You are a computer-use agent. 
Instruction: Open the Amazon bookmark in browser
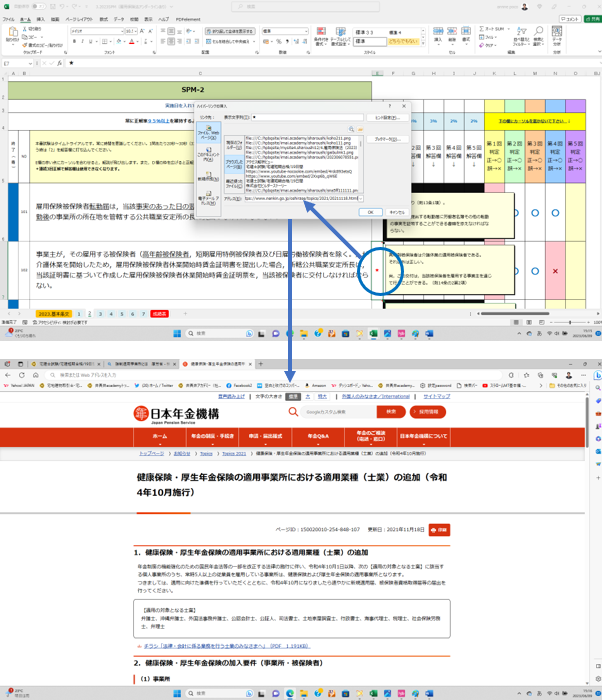click(x=316, y=385)
